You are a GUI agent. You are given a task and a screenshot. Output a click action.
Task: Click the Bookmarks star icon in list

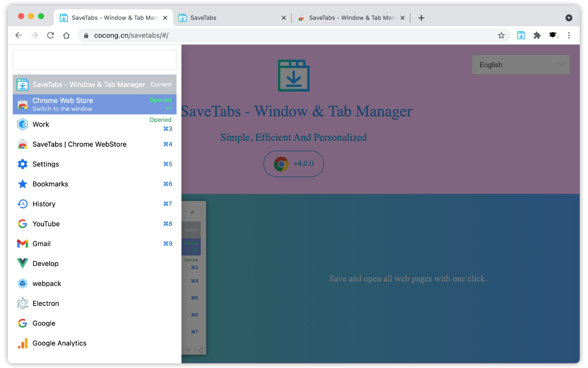pos(23,184)
